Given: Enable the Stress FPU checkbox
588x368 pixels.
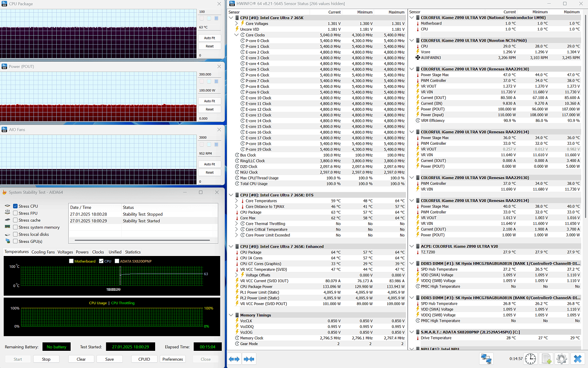Looking at the screenshot, I should coord(15,213).
